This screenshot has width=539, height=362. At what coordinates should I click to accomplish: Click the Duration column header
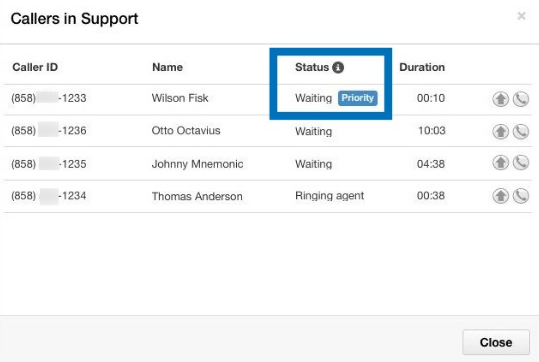pos(422,67)
